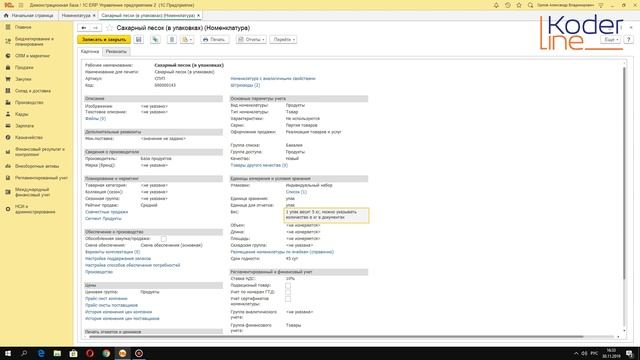Viewport: 640px width, 360px height.
Task: Click the save (floppy disk) toolbar icon
Action: [139, 40]
